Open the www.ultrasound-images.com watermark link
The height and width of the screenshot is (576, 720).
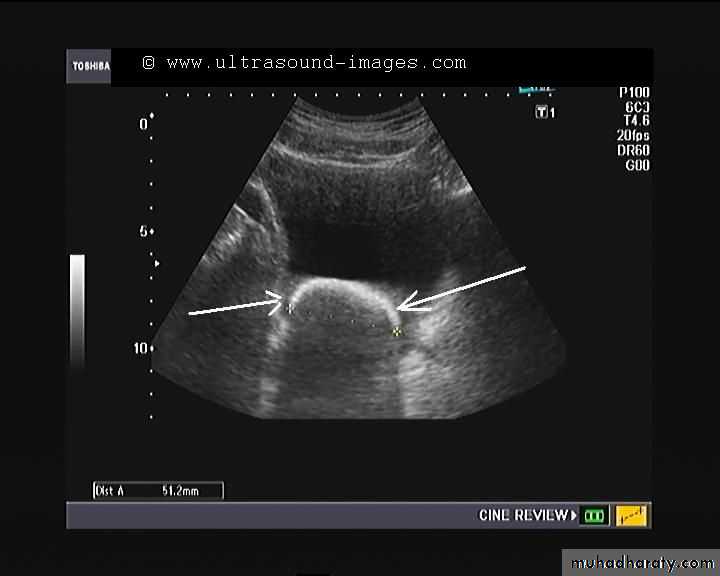point(315,63)
